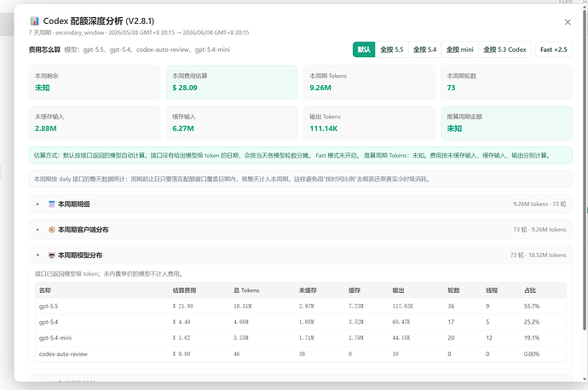Switch pricing to 全按 5.4
The width and height of the screenshot is (588, 390).
tap(424, 49)
